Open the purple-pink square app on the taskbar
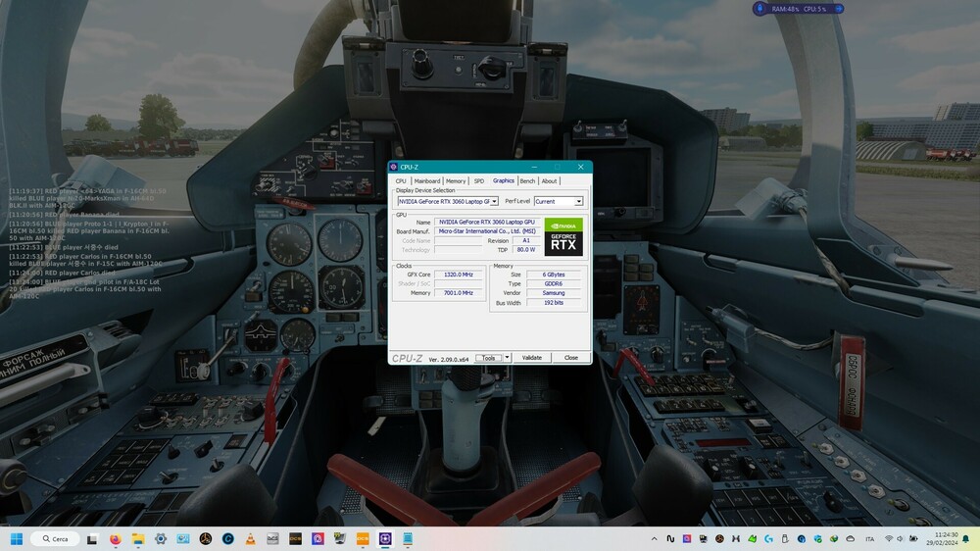The image size is (980, 551). point(318,538)
